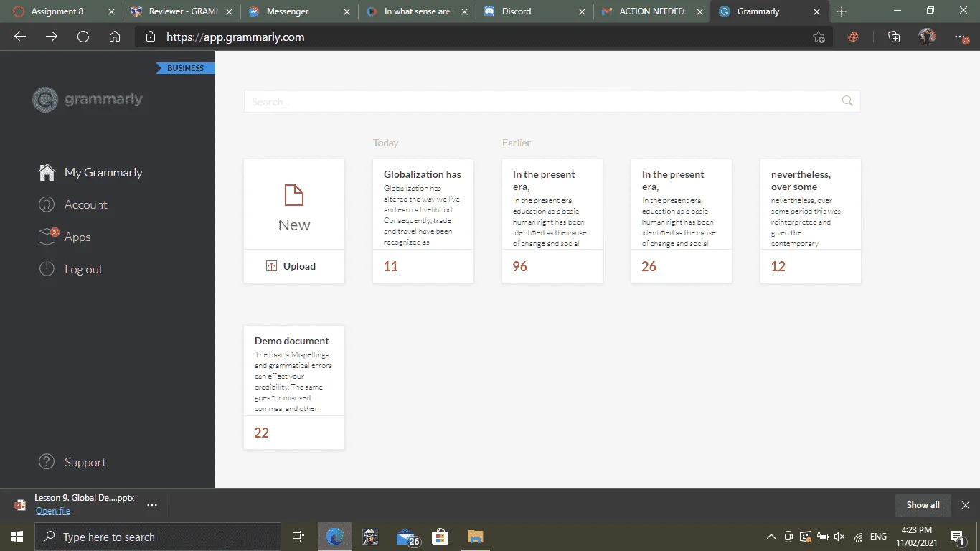Click the browser Home button
This screenshot has width=980, height=551.
click(x=115, y=37)
